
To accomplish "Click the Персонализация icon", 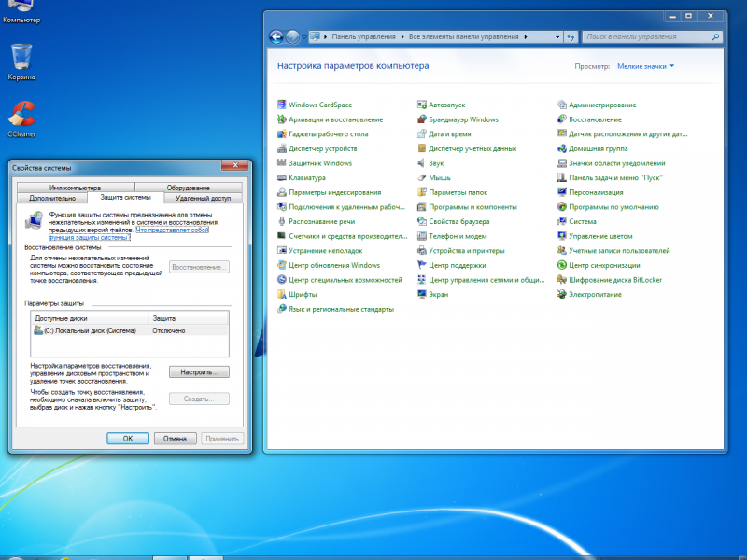I will click(x=562, y=192).
